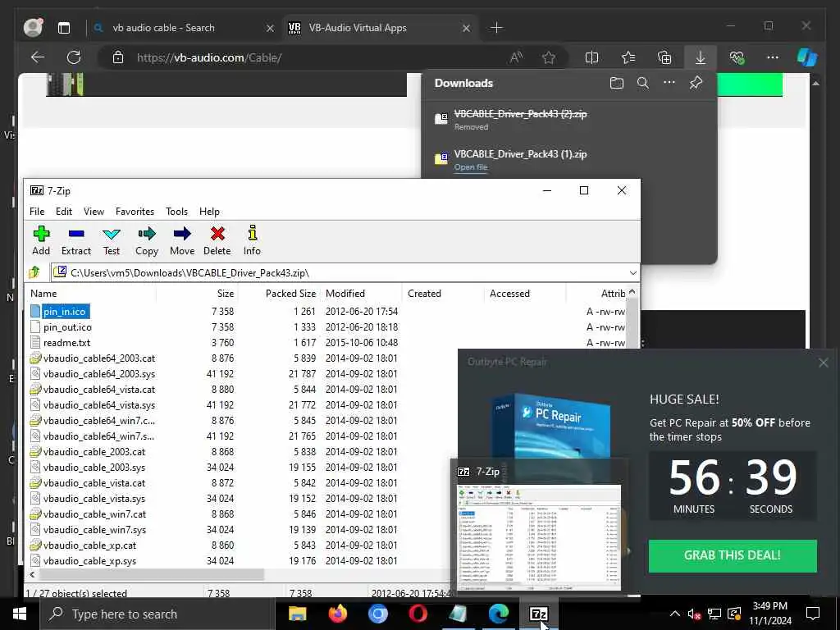Open Opera from the taskbar
Viewport: 840px width, 630px height.
418,614
